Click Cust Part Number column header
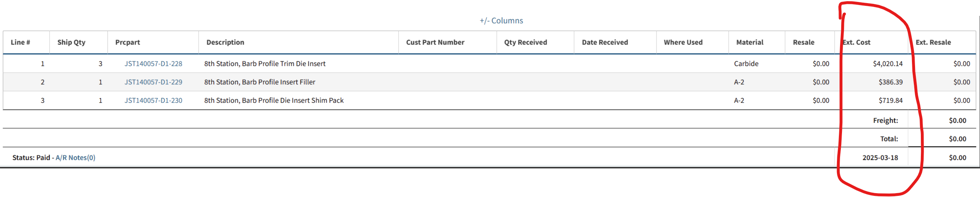Screen dimensions: 980x197 pyautogui.click(x=435, y=42)
